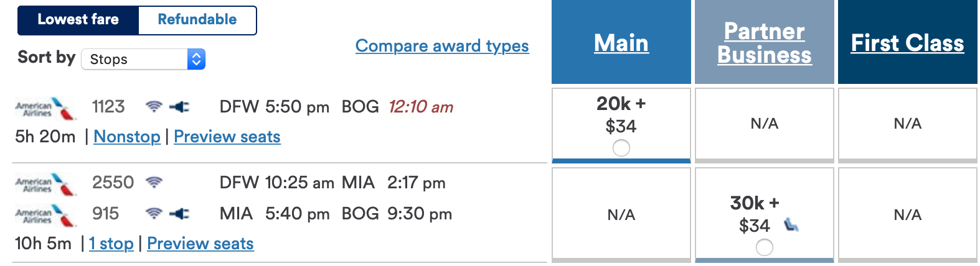Click the American Airlines logo for flight 915
This screenshot has height=266, width=980.
pyautogui.click(x=45, y=215)
